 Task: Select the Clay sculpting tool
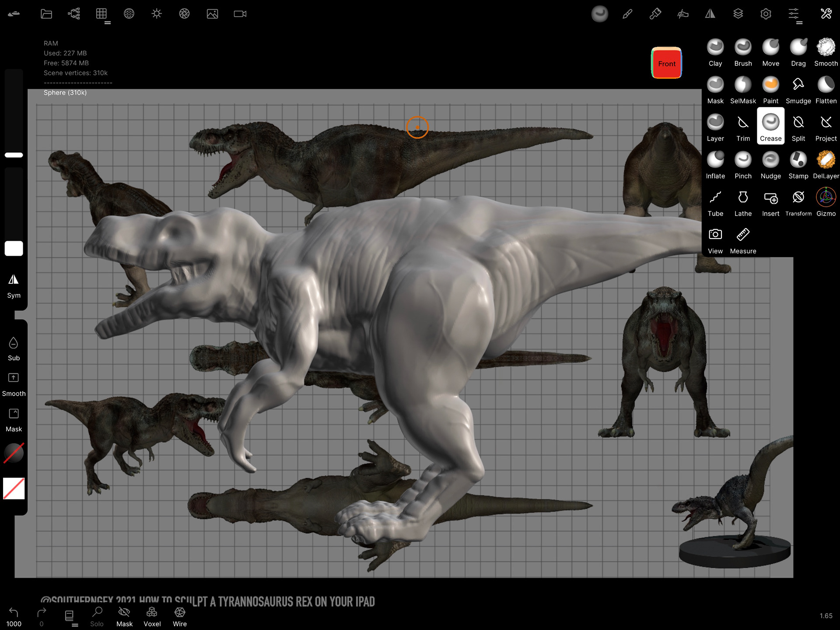pyautogui.click(x=715, y=53)
